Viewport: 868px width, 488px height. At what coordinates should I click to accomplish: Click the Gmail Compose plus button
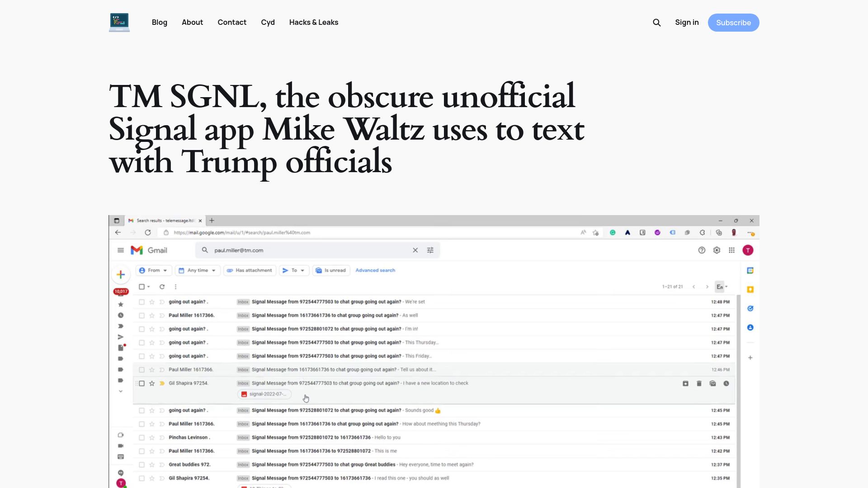click(121, 274)
